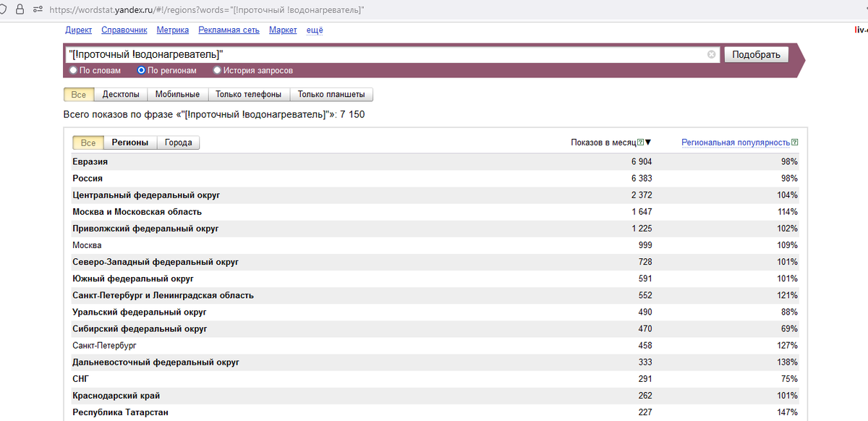
Task: Select the По словам radio button
Action: pos(73,70)
